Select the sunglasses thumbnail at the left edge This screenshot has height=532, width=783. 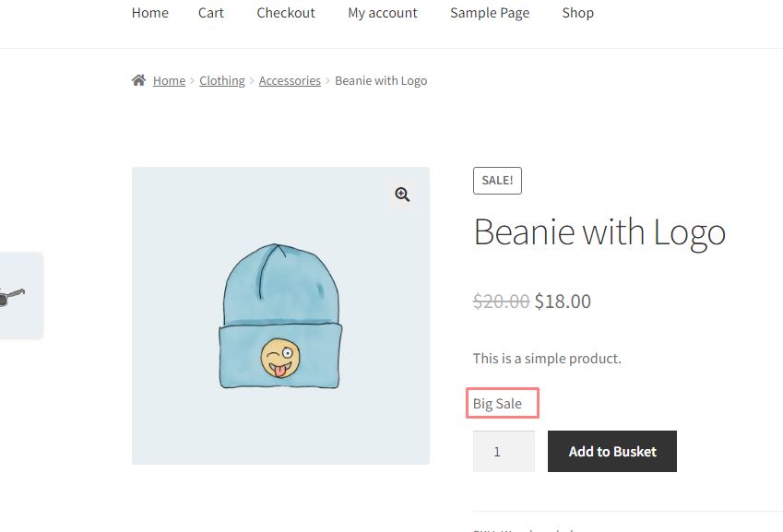16,296
